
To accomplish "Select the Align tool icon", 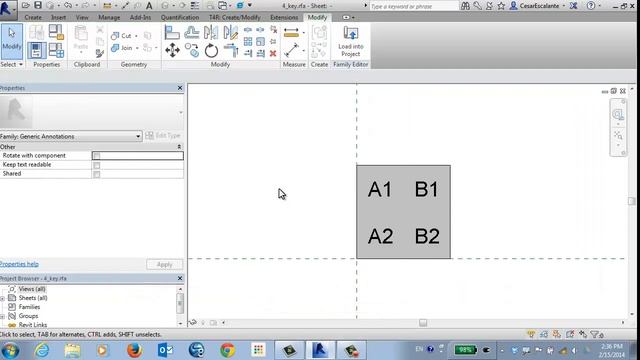I will [x=172, y=32].
